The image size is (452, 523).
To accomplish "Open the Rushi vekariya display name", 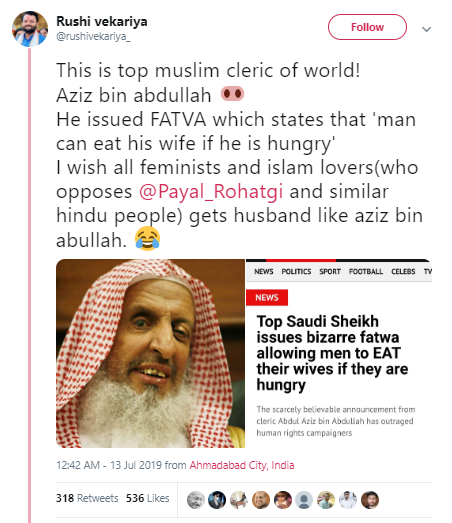I will pyautogui.click(x=102, y=21).
